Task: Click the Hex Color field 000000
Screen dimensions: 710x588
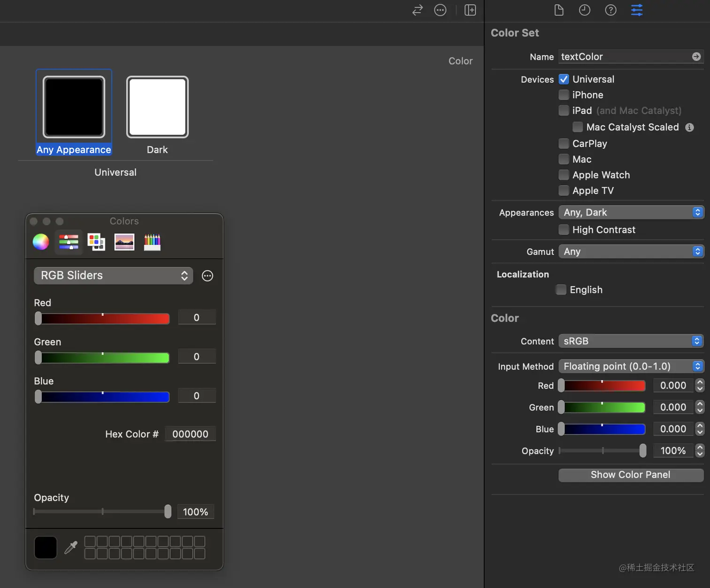Action: tap(190, 434)
